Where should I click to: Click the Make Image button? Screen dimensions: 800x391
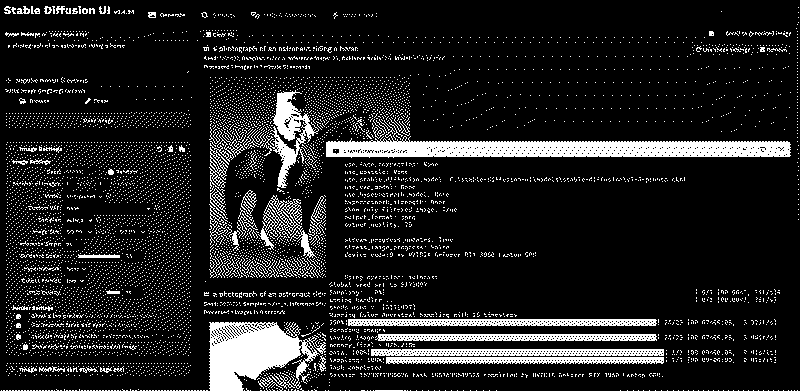(98, 120)
